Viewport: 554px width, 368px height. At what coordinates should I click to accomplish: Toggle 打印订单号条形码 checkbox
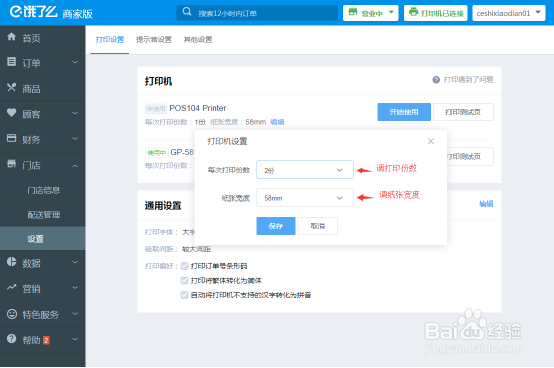[184, 266]
